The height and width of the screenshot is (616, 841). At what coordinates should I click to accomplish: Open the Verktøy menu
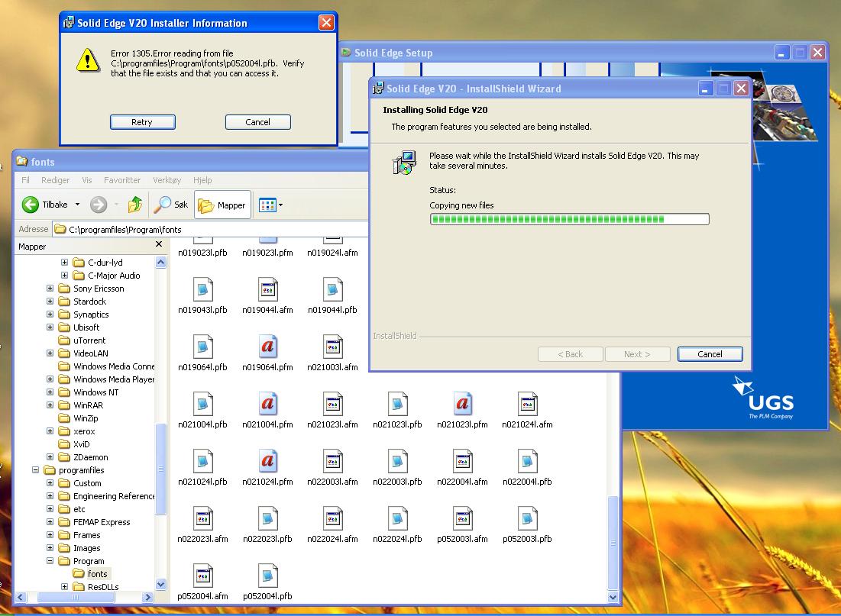(167, 180)
